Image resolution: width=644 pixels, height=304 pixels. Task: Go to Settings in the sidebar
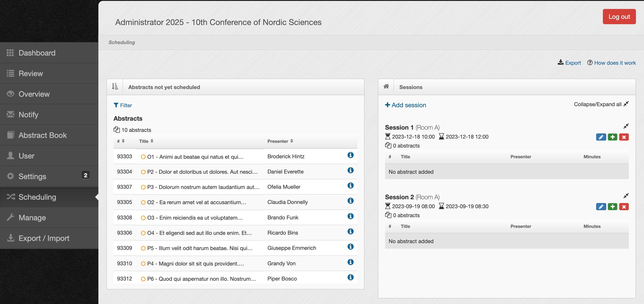(x=32, y=176)
